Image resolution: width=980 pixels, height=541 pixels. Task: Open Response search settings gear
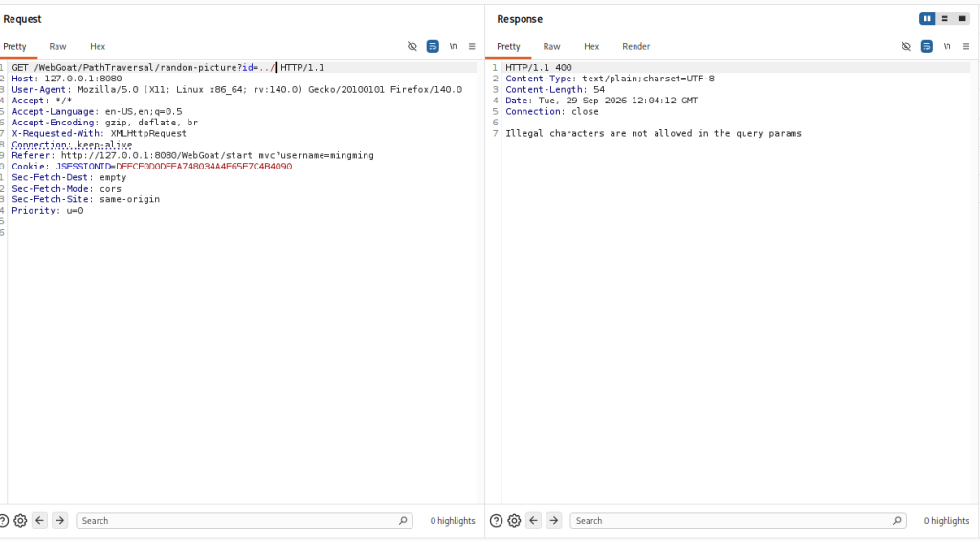(x=514, y=520)
